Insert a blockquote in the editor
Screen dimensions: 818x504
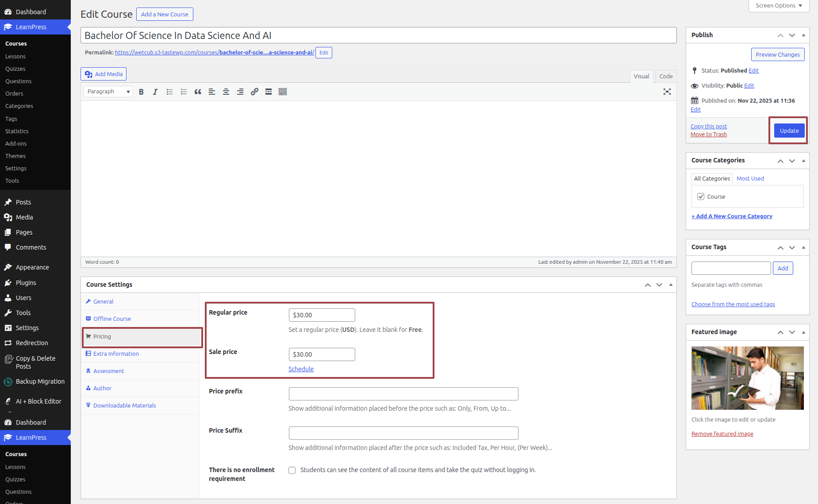point(198,92)
